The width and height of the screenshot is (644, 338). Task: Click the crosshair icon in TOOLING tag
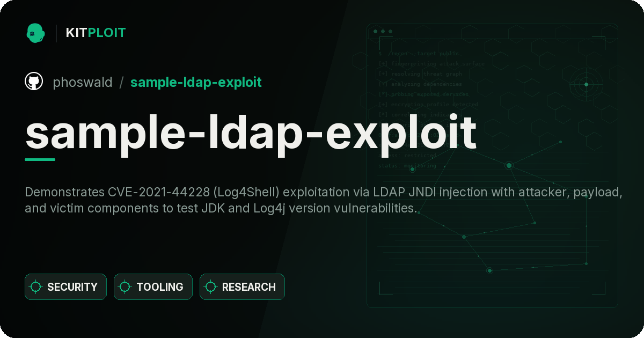[x=125, y=287]
